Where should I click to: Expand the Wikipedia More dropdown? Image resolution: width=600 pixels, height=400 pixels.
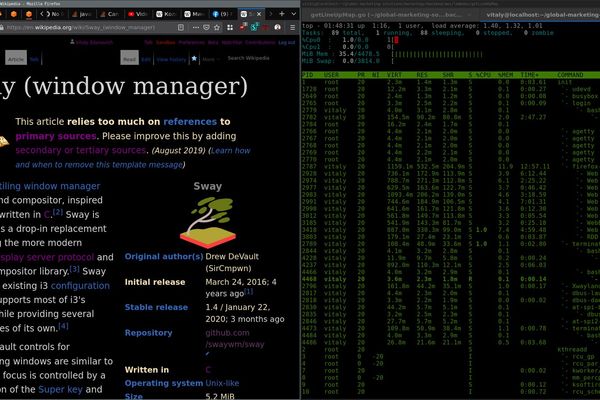click(211, 59)
